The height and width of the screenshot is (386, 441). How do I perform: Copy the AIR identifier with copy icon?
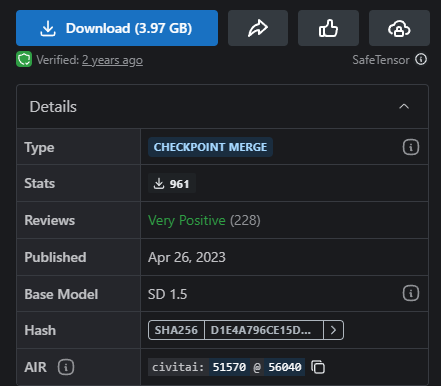[318, 367]
